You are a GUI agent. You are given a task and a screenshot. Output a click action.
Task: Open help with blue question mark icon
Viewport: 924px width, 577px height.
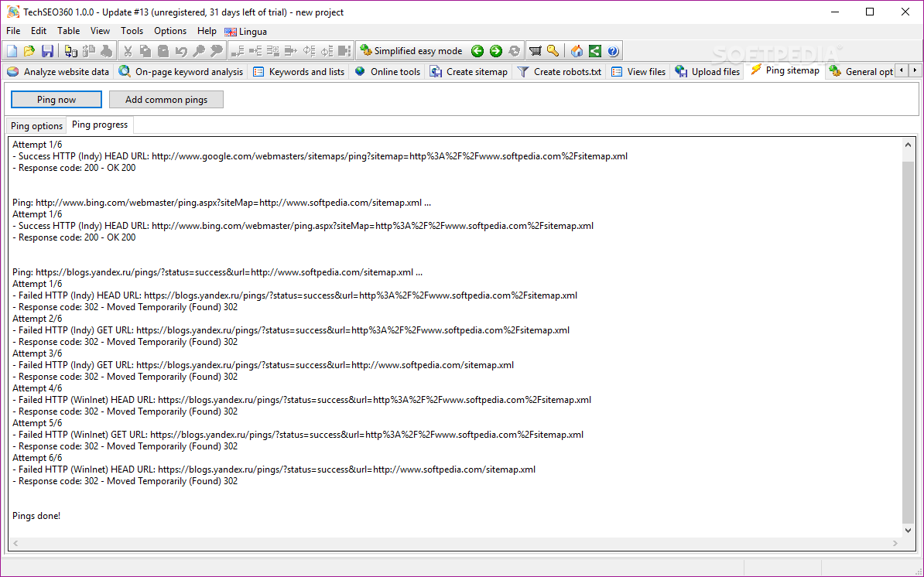[x=613, y=51]
